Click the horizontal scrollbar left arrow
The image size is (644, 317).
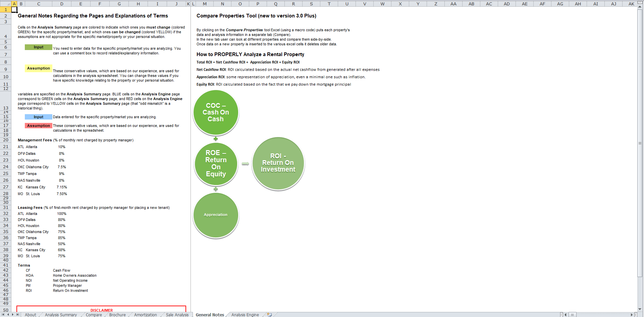(566, 315)
